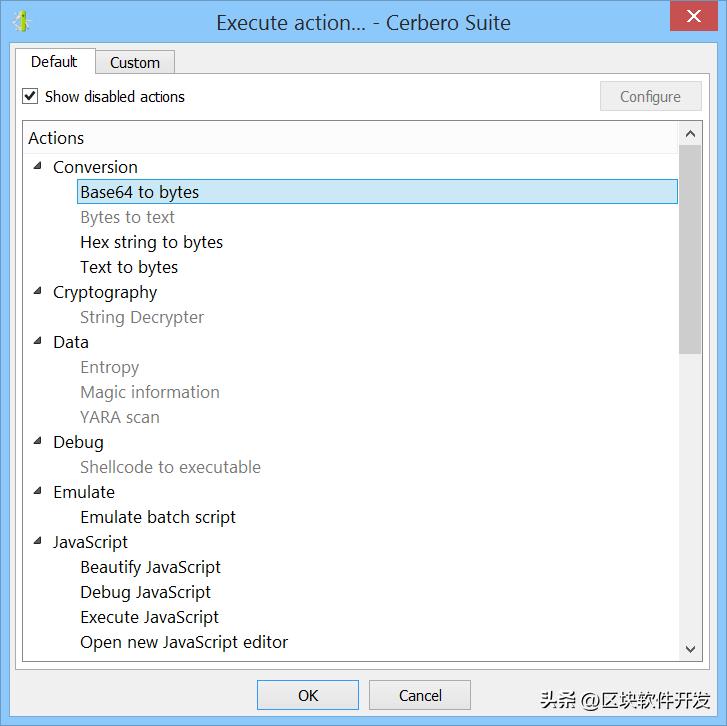Uncheck Show disabled actions checkbox
Image resolution: width=727 pixels, height=726 pixels.
pos(30,96)
